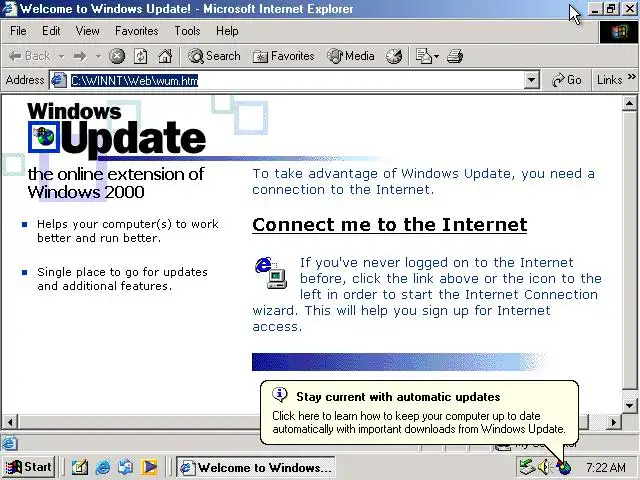Open the Edit menu
Viewport: 640px width, 480px height.
(x=51, y=31)
